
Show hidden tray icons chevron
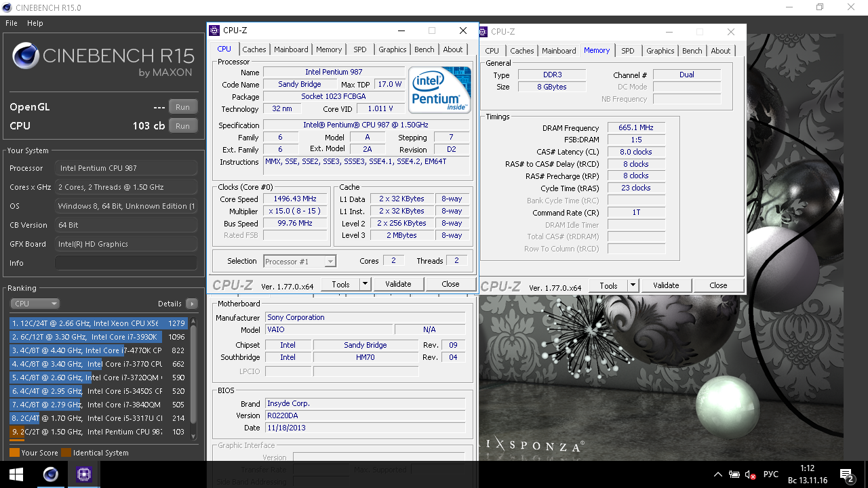[717, 475]
